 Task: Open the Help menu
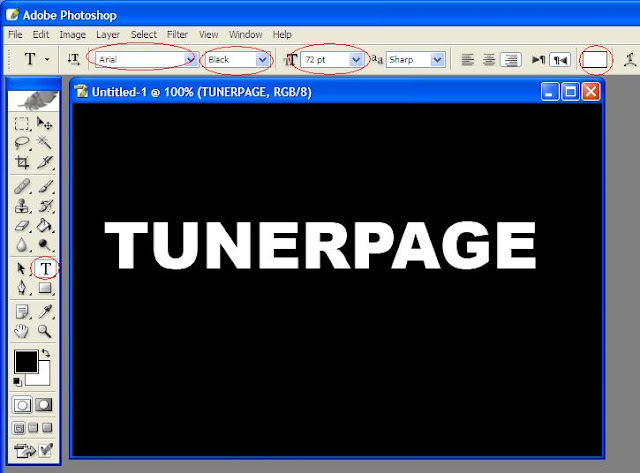282,35
